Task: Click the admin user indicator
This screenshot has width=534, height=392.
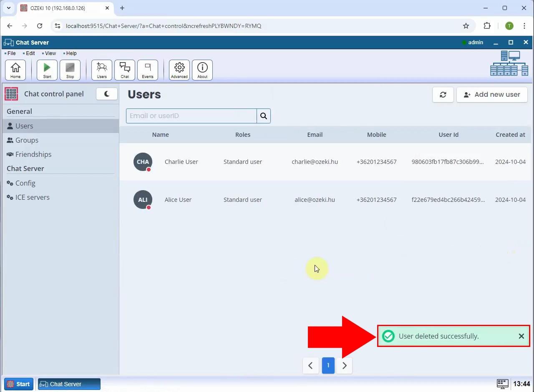Action: [x=473, y=43]
